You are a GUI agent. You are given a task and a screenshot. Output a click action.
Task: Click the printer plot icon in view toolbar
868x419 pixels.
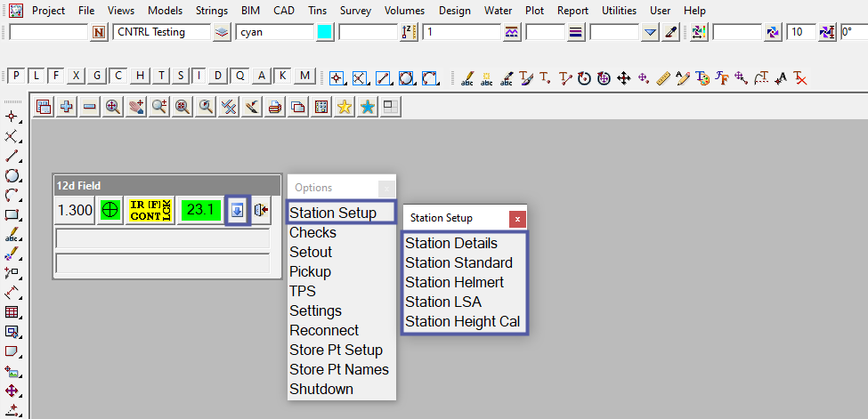274,107
